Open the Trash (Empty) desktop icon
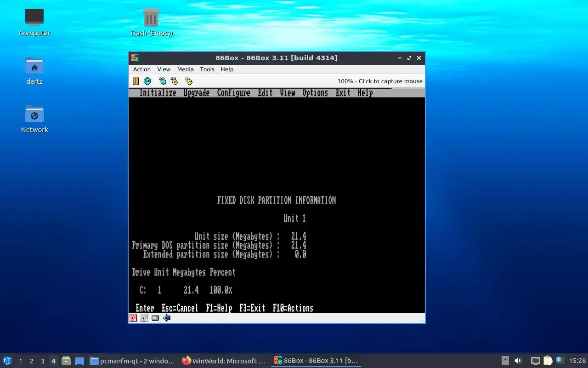This screenshot has width=588, height=368. point(151,22)
